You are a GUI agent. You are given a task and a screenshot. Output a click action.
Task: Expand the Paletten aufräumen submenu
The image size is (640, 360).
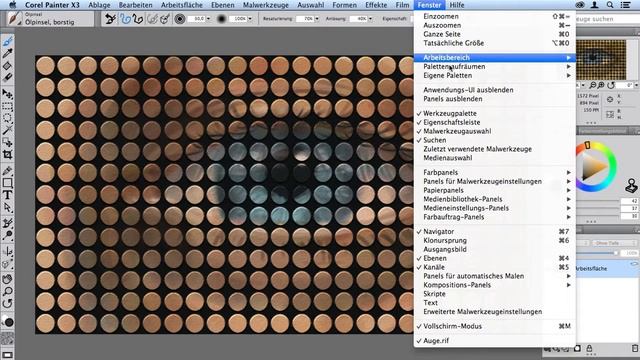[495, 67]
